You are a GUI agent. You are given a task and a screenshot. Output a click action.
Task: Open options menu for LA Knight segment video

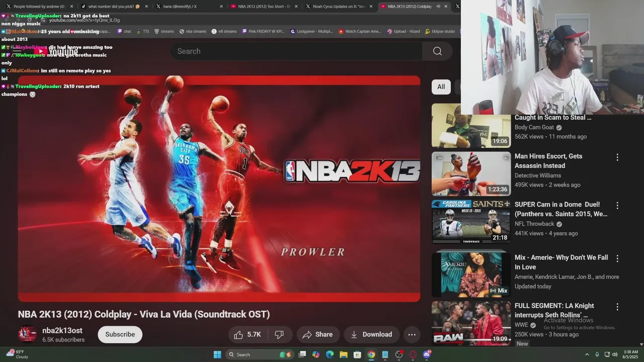coord(617,307)
